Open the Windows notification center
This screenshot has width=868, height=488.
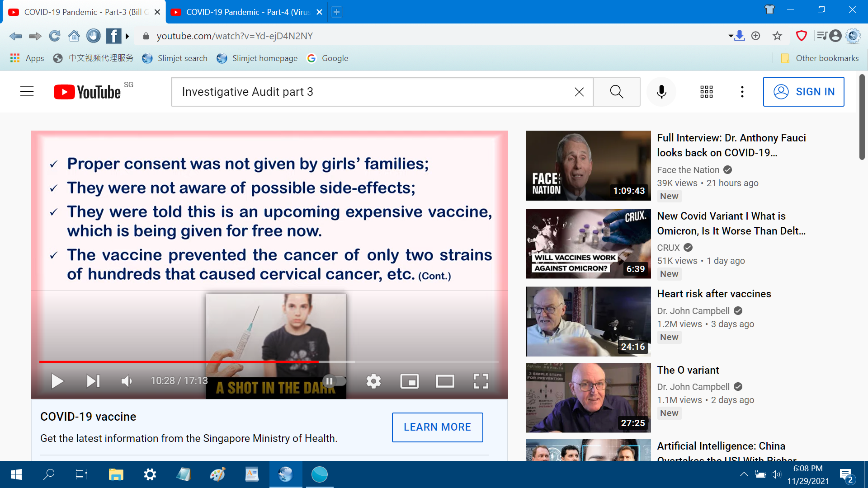(846, 475)
